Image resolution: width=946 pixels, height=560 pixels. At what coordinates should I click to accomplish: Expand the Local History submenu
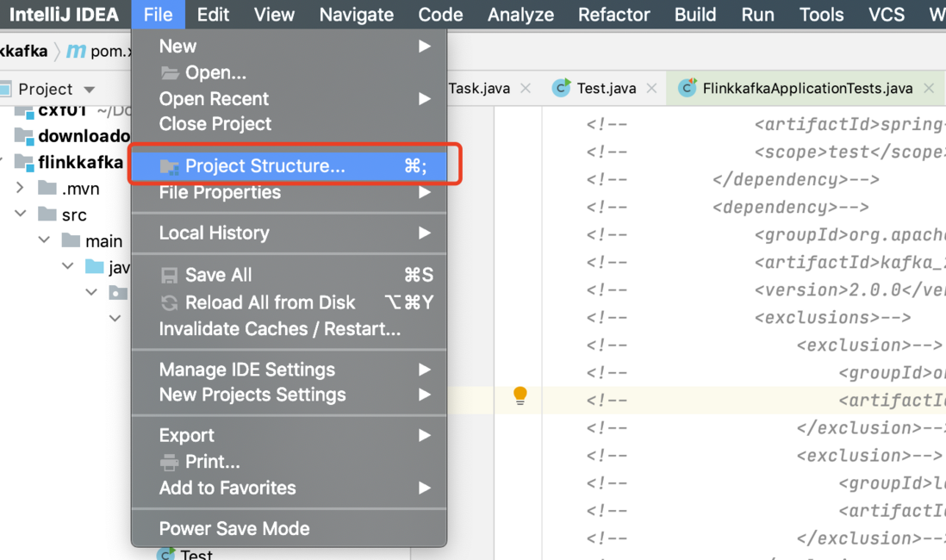(289, 233)
